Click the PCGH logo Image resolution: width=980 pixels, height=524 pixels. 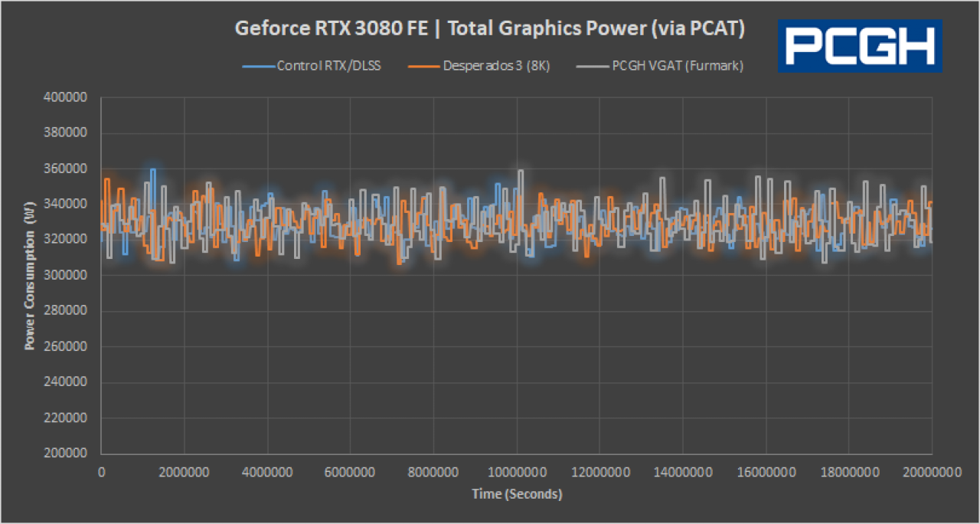coord(860,46)
